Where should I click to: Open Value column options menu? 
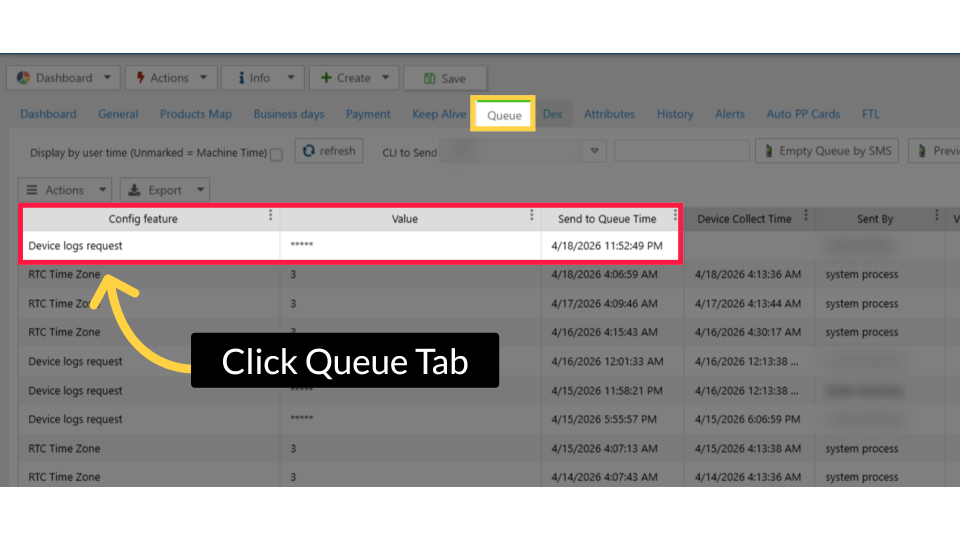pyautogui.click(x=531, y=216)
